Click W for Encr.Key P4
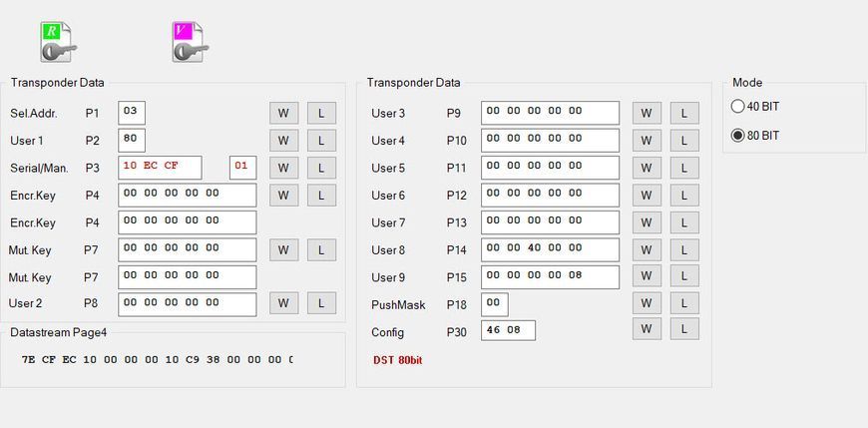 click(x=284, y=195)
